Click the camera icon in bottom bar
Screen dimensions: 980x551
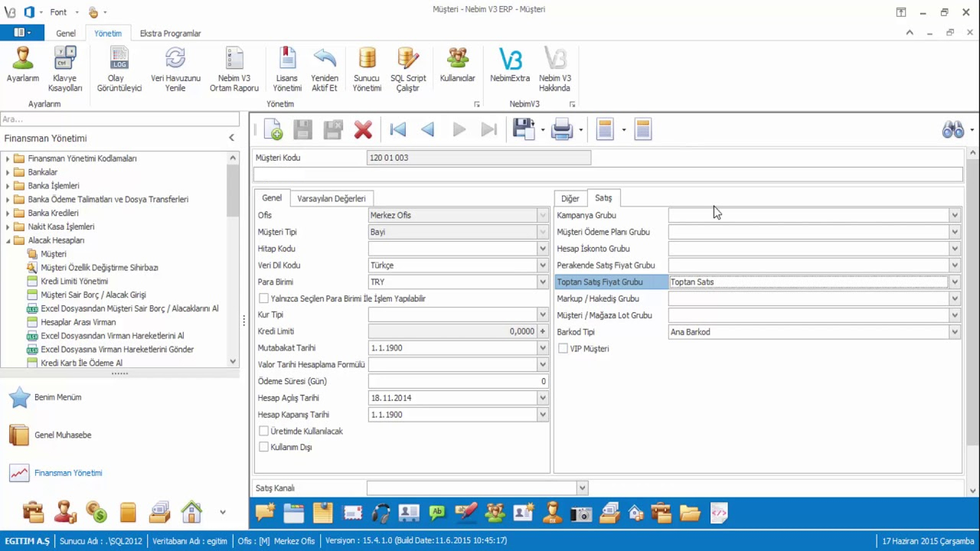(x=581, y=513)
